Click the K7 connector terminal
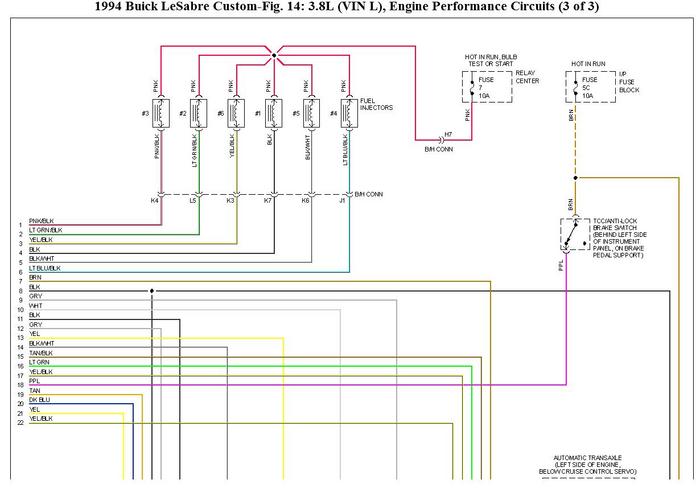 pos(274,195)
